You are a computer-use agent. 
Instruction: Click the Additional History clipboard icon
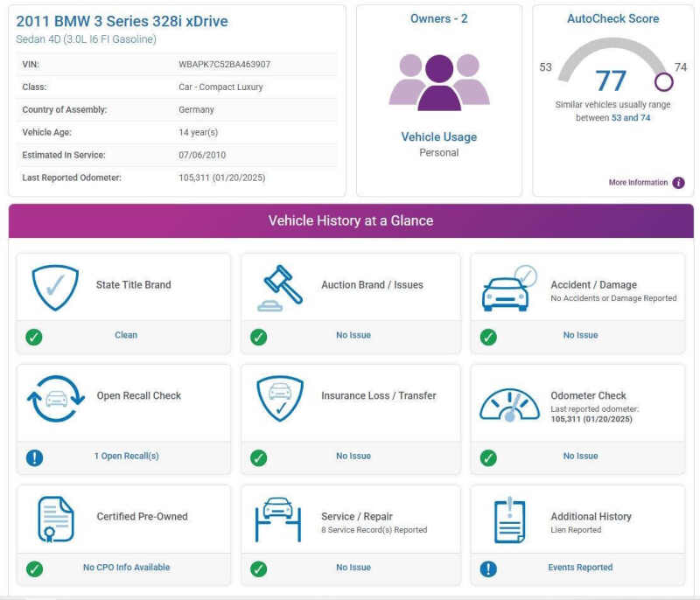click(508, 520)
